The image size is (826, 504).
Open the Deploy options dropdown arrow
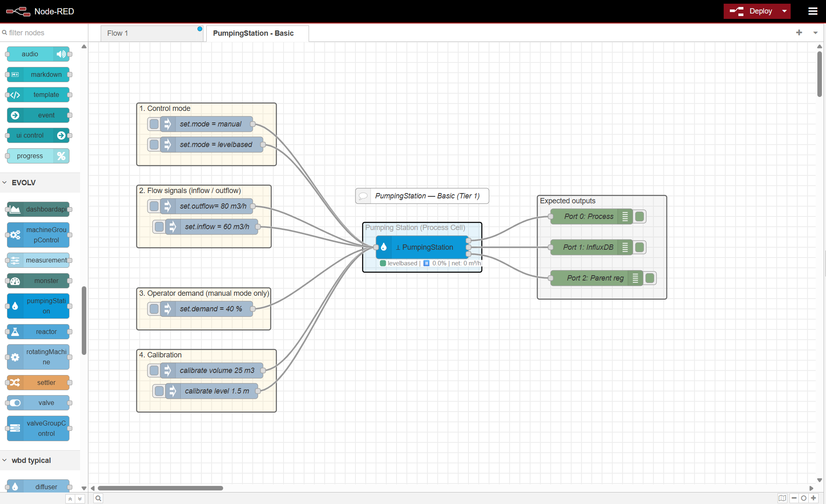point(784,11)
